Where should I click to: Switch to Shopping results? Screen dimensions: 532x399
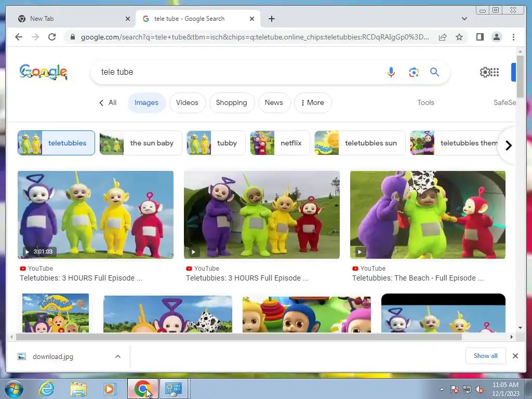[x=231, y=102]
